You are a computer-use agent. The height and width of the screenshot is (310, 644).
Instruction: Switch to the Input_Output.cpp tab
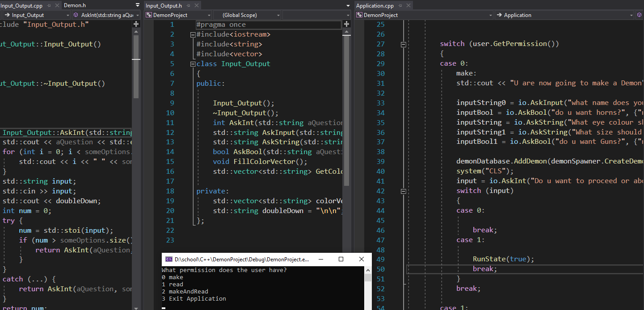(21, 5)
